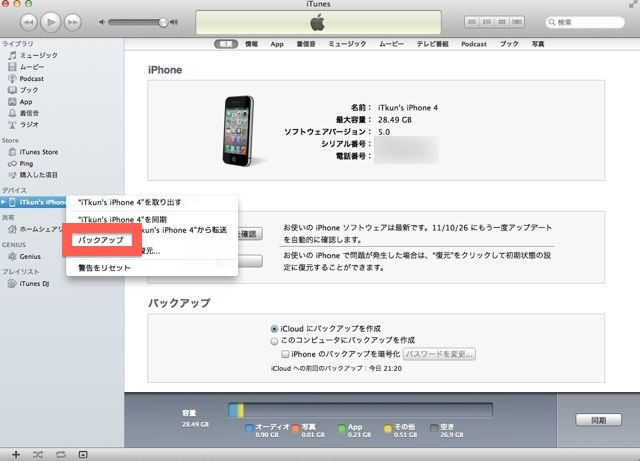Toggle shuffle at the bottom bar

coord(38,454)
